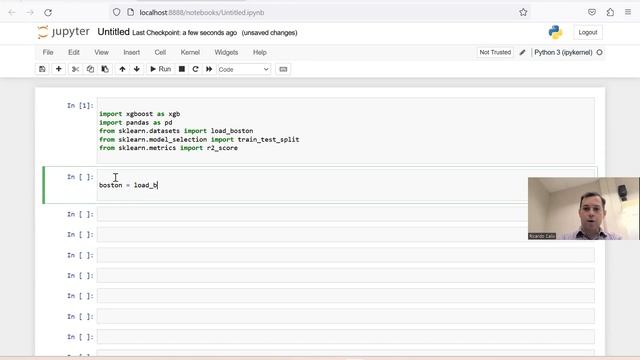Click into the first cell with imports

tap(345, 131)
